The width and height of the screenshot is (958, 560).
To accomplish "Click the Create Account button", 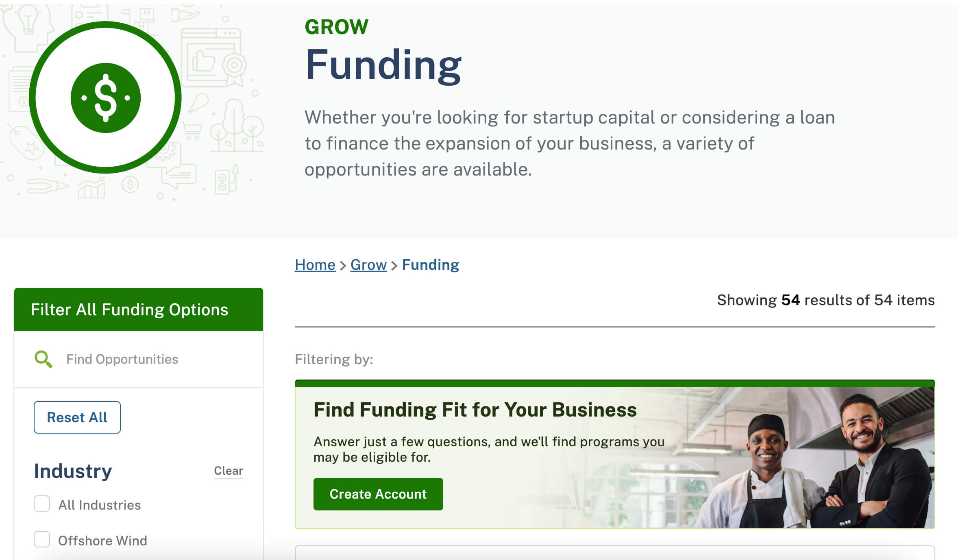I will click(378, 494).
